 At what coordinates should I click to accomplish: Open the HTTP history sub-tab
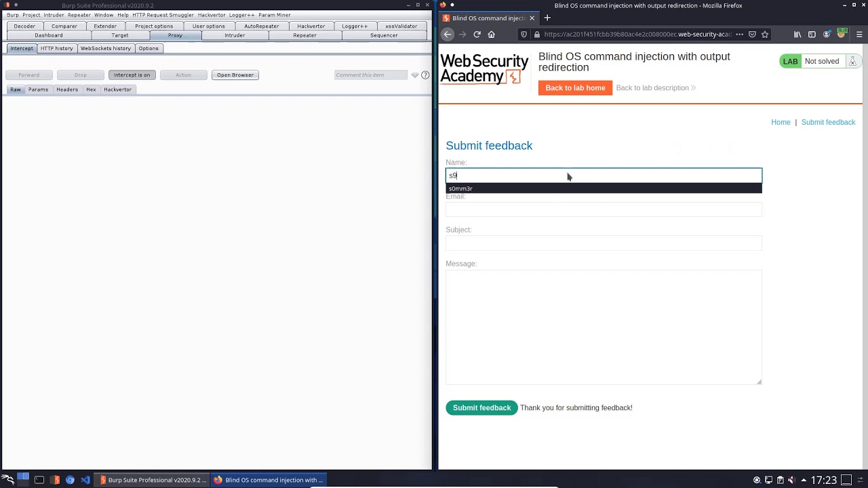click(x=56, y=49)
